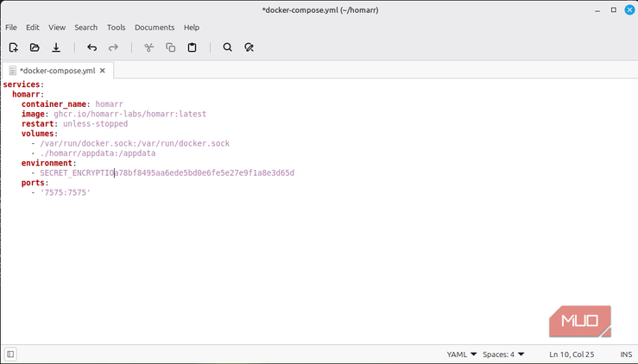Open the Edit menu

tap(33, 28)
